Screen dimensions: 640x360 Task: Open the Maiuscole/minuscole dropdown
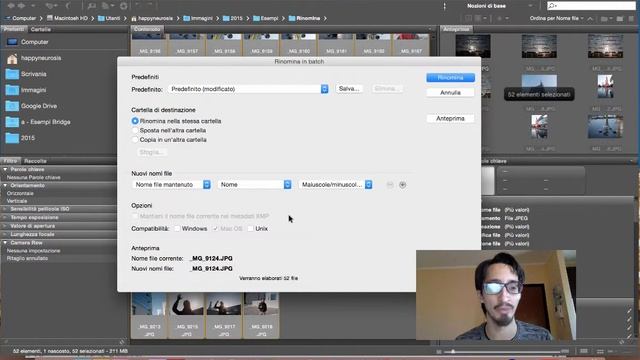(x=336, y=185)
